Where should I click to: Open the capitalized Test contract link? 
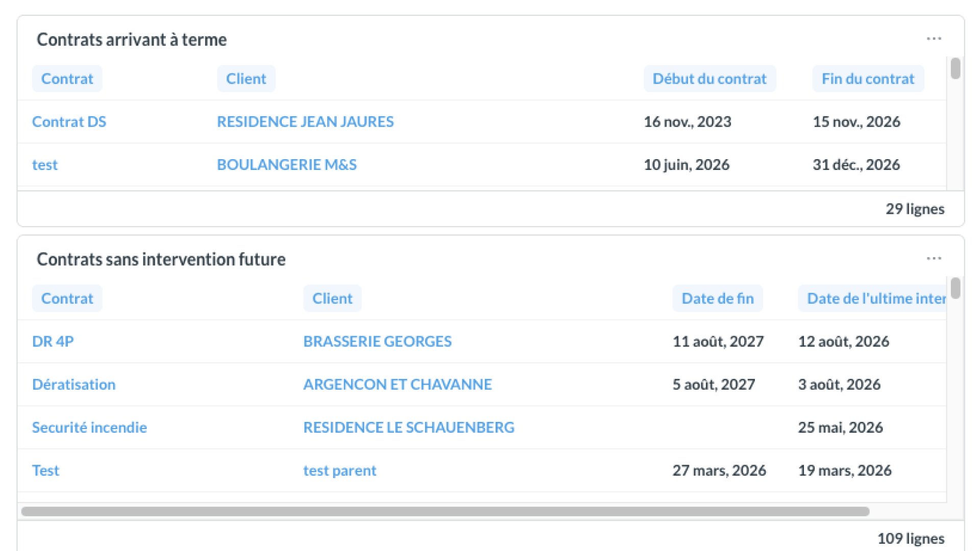(46, 470)
